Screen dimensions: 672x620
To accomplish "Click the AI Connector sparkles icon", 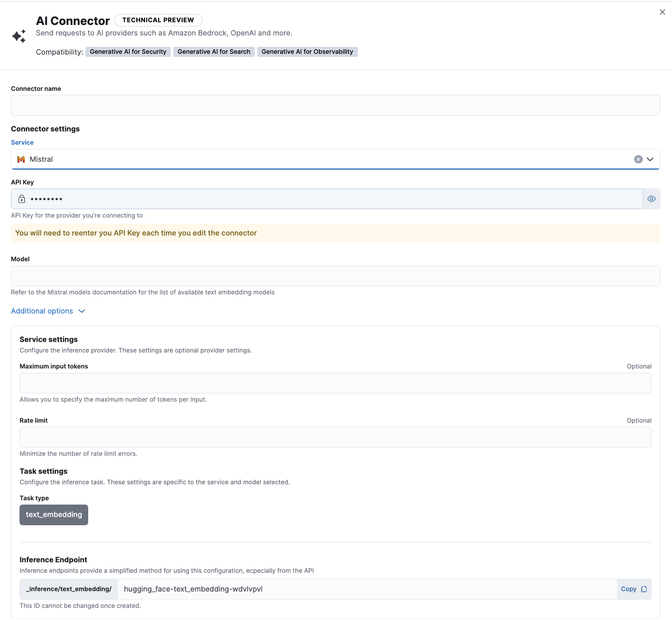I will [x=19, y=36].
